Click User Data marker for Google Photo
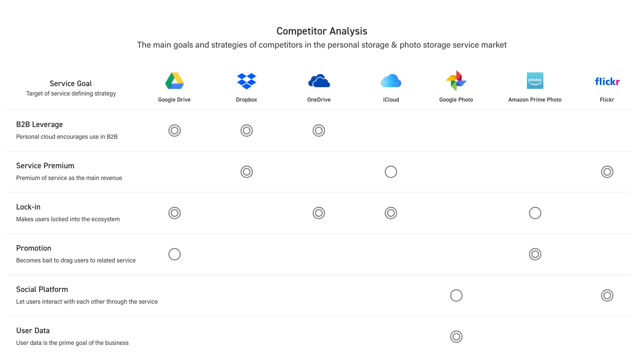 [456, 337]
